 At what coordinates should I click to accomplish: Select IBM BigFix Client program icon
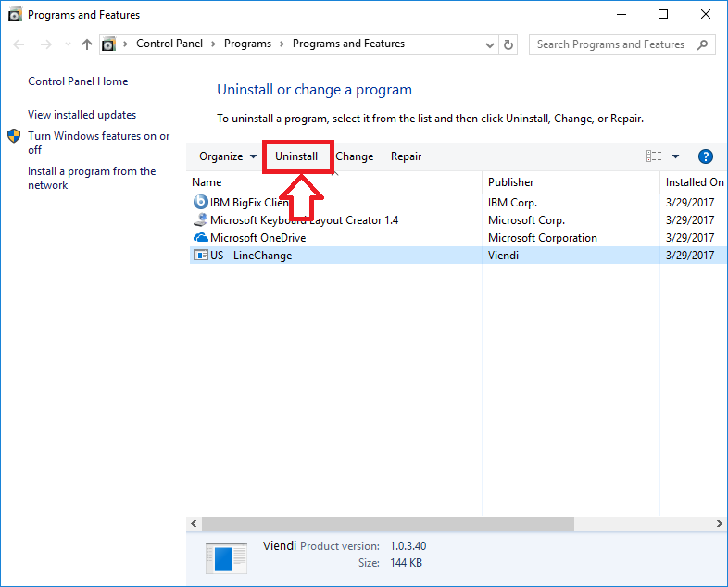200,202
